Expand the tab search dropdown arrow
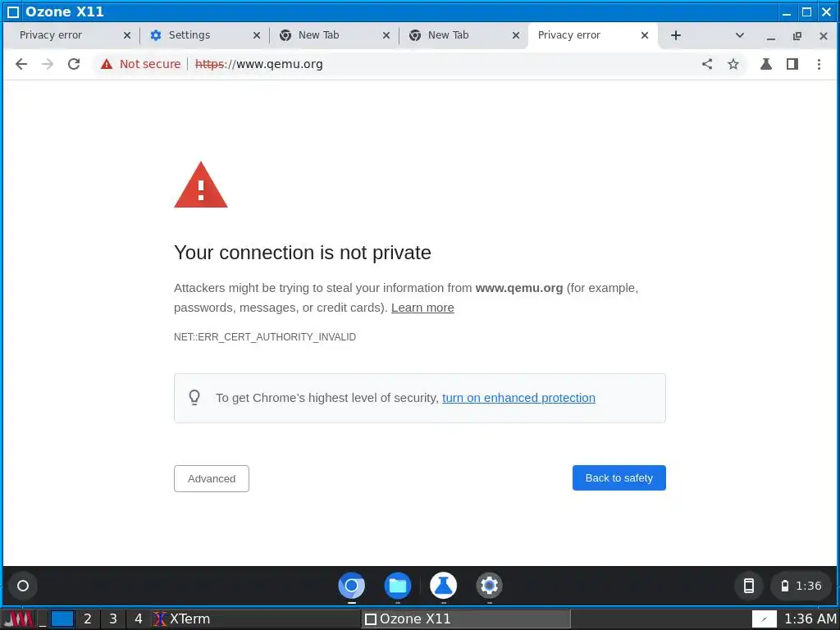This screenshot has height=630, width=840. click(740, 35)
